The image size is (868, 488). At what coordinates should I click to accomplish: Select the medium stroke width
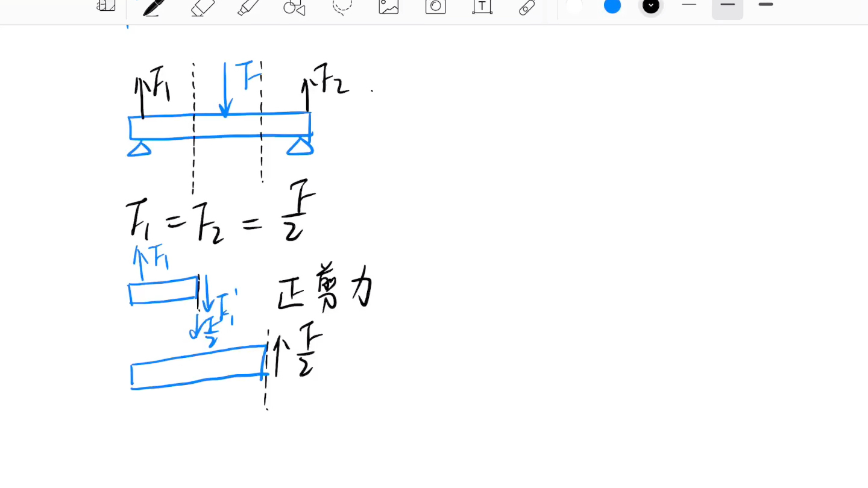coord(728,6)
